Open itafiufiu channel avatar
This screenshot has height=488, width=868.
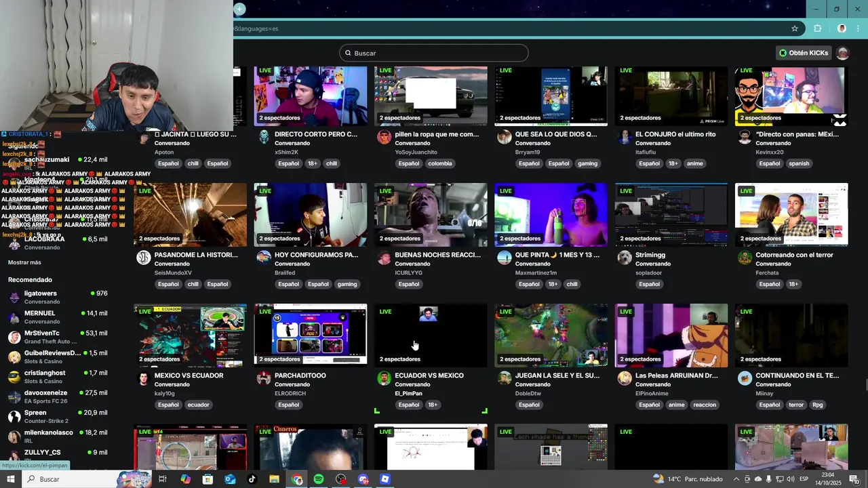(625, 137)
